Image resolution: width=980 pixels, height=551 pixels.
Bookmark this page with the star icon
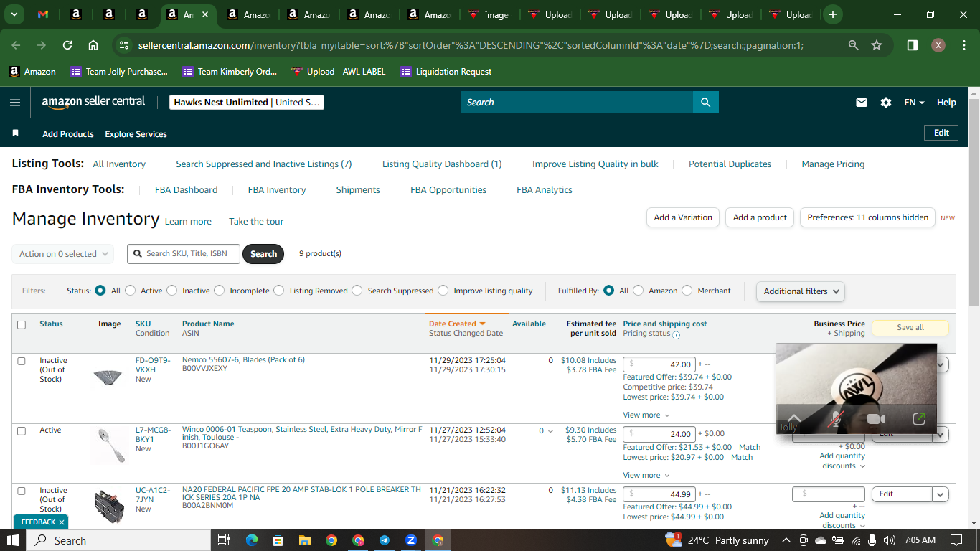[x=877, y=45]
